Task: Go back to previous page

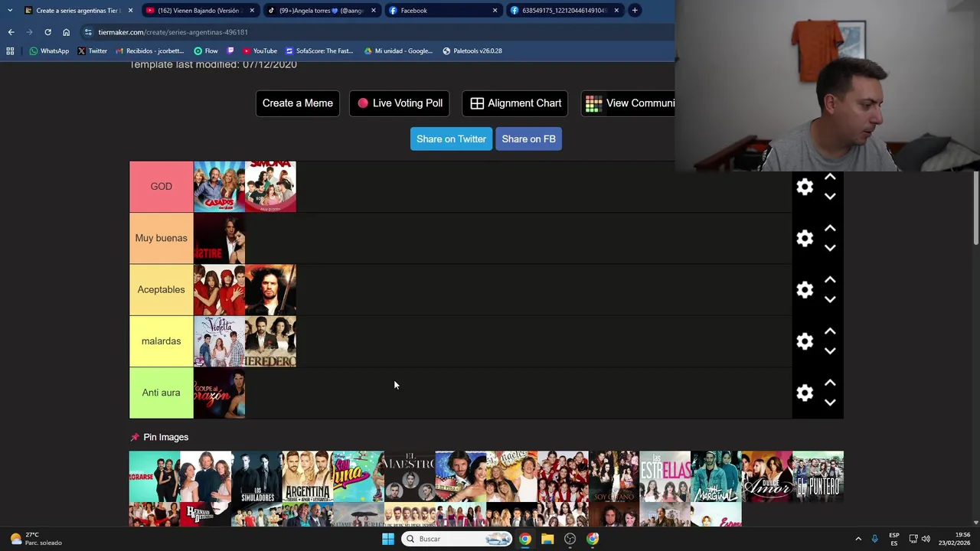Action: pyautogui.click(x=11, y=32)
